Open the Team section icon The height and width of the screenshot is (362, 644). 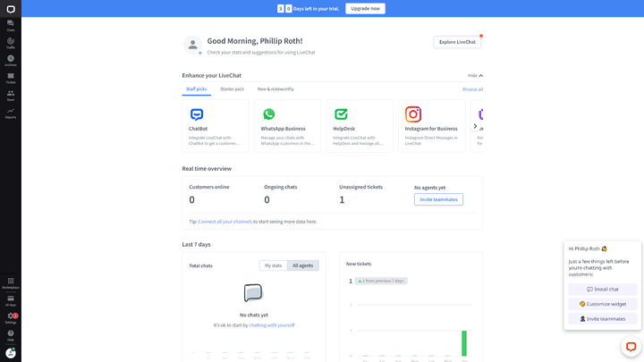(11, 95)
